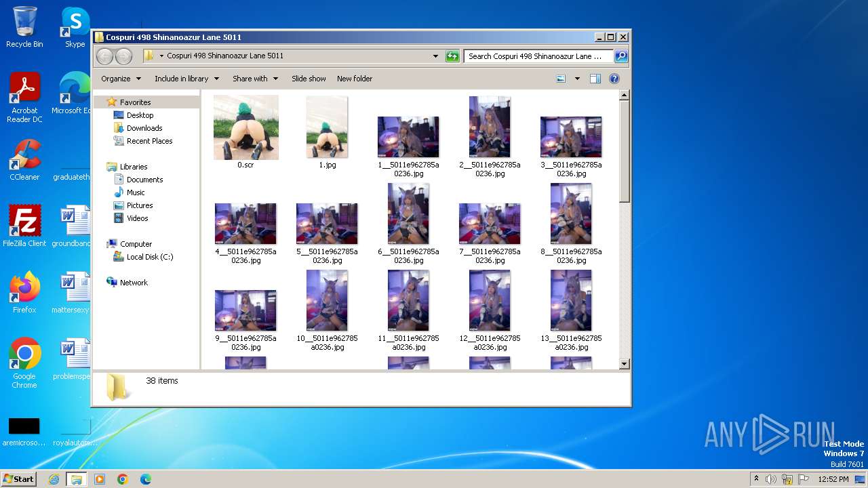Select file 13__5011e962785a0236.jpg
This screenshot has height=488, width=868.
571,310
